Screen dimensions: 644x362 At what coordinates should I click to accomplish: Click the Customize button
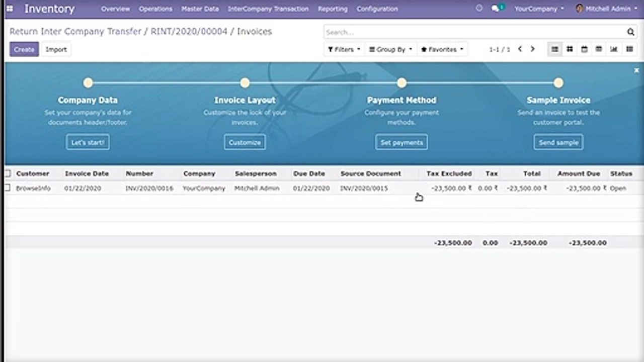pyautogui.click(x=245, y=142)
